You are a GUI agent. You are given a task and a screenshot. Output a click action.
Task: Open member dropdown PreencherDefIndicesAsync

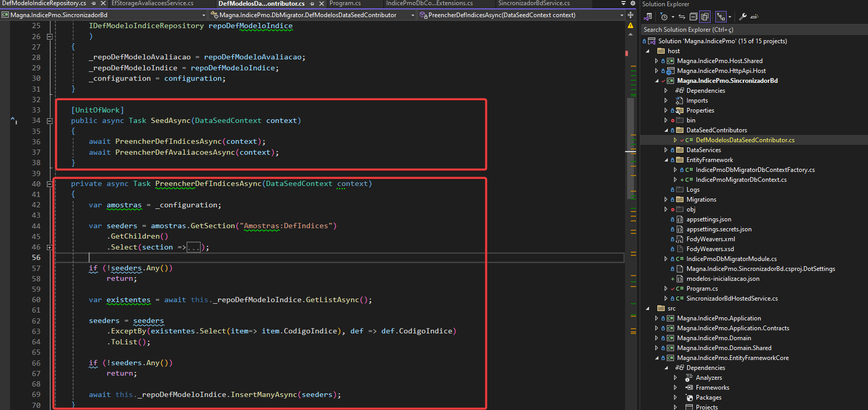pos(521,15)
